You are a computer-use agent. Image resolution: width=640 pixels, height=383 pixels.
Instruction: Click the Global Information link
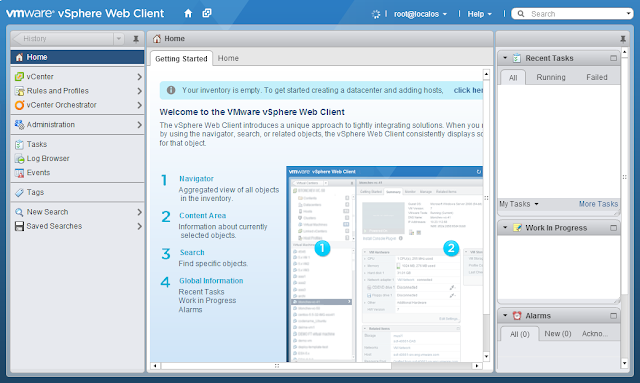[211, 281]
